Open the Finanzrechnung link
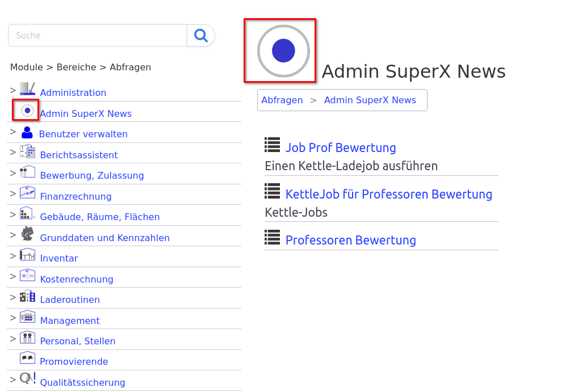The image size is (578, 392). (76, 196)
